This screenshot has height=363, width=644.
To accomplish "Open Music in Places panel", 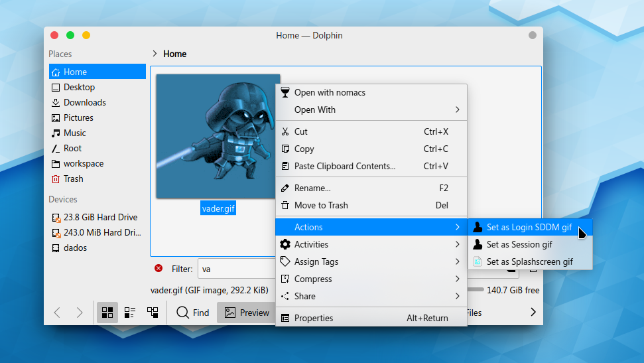I will tap(97, 133).
